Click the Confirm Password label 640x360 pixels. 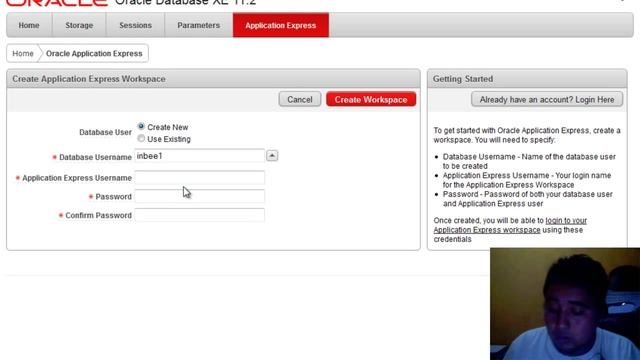point(98,215)
